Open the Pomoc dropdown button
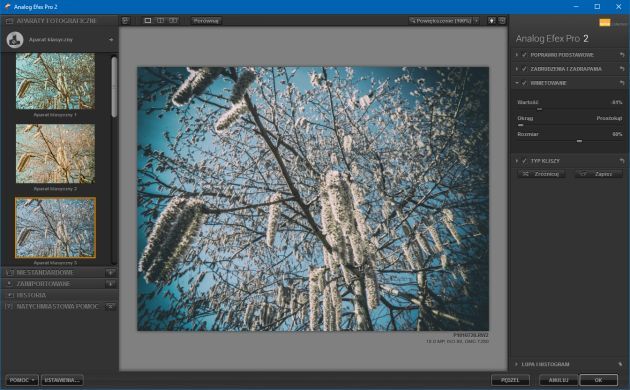The image size is (630, 390). click(22, 380)
